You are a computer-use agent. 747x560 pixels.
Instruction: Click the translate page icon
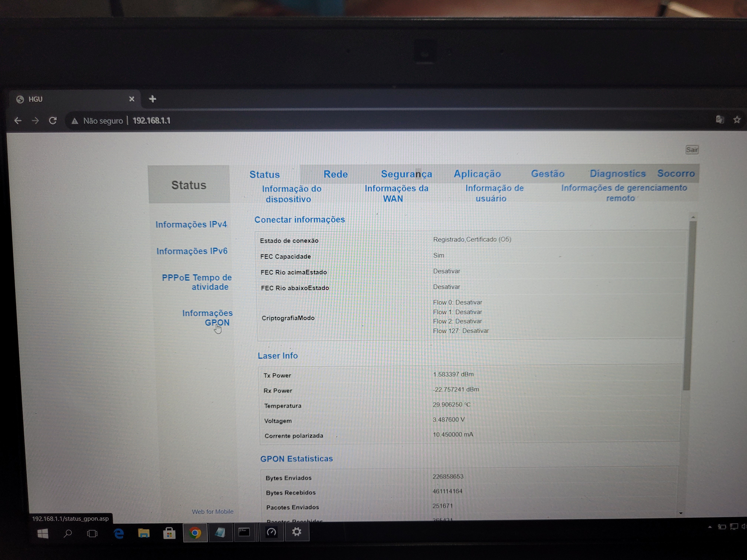coord(720,119)
